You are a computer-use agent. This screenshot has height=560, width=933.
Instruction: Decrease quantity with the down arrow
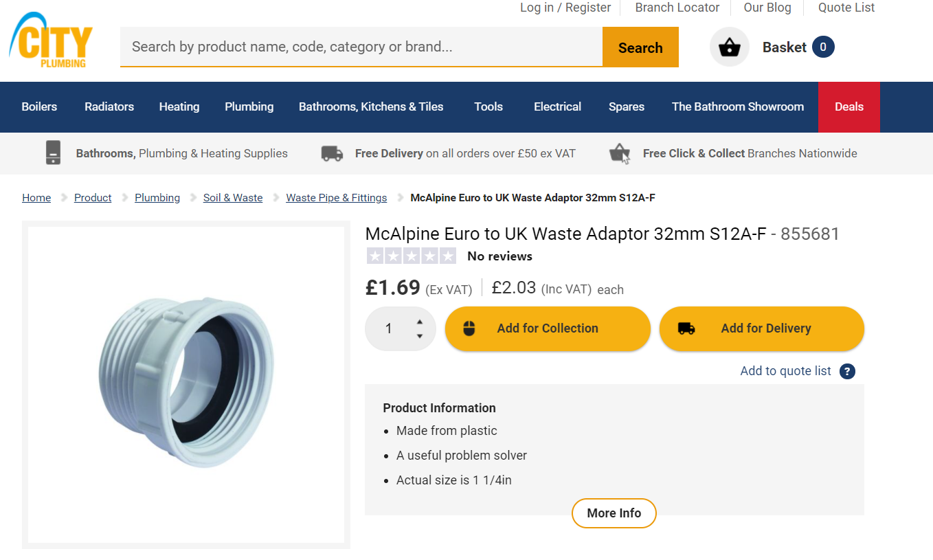[x=420, y=336]
